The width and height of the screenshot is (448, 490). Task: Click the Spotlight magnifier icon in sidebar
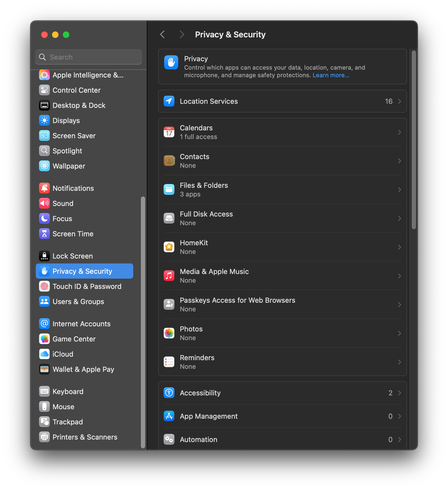tap(44, 151)
